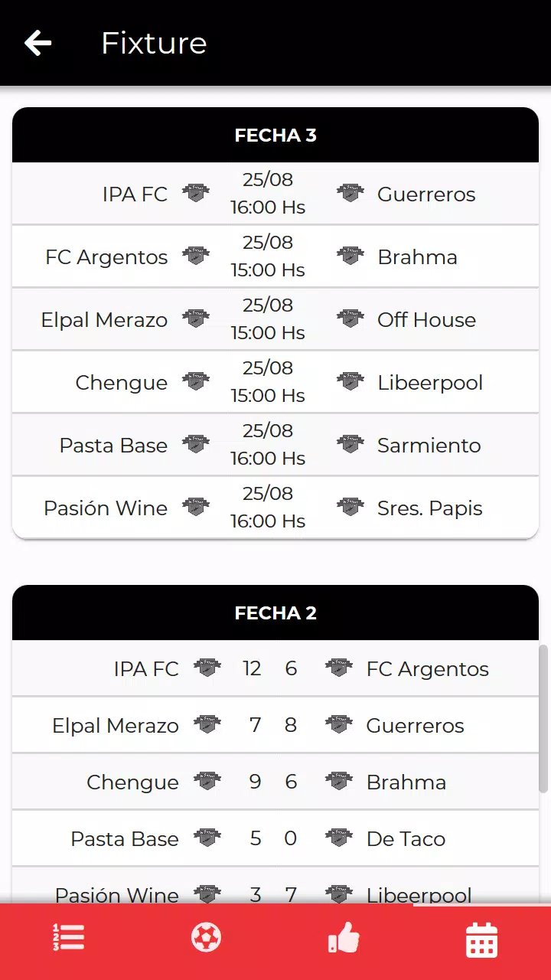This screenshot has width=551, height=980.
Task: Tap the Pasta Base crest in Fecha 2
Action: (207, 838)
